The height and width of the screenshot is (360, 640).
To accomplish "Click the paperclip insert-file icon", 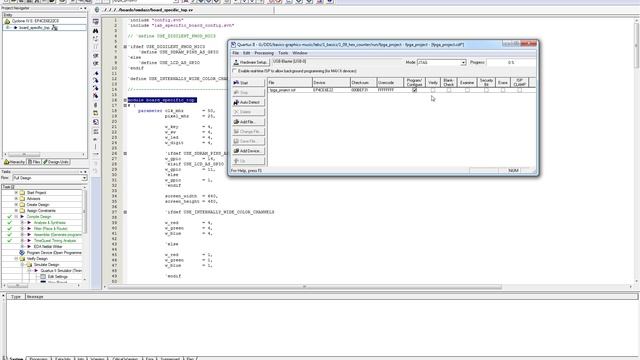I will (x=96, y=105).
